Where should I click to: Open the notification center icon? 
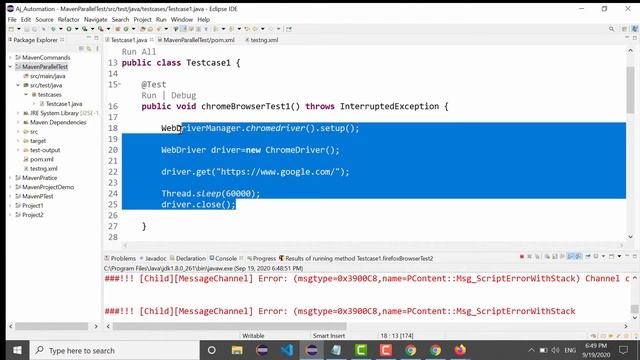[x=623, y=350]
